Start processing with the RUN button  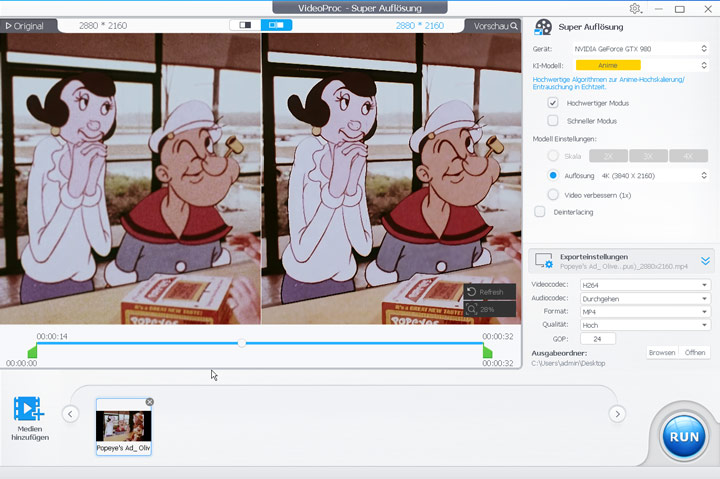click(684, 436)
